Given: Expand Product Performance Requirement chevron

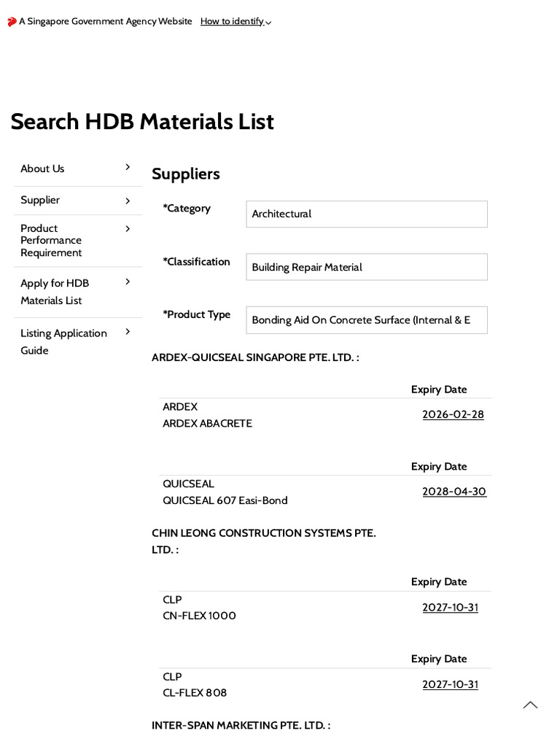Looking at the screenshot, I should pyautogui.click(x=128, y=229).
